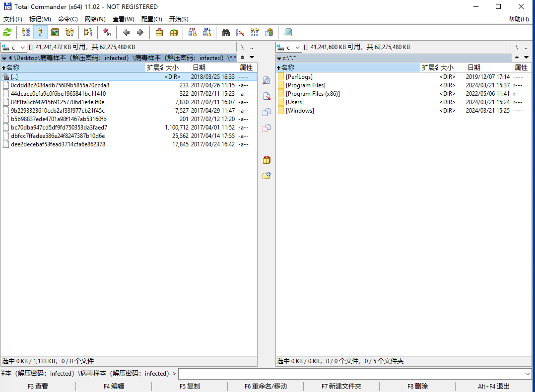
Task: Open right panel directory hotlist asterisk
Action: (517, 58)
